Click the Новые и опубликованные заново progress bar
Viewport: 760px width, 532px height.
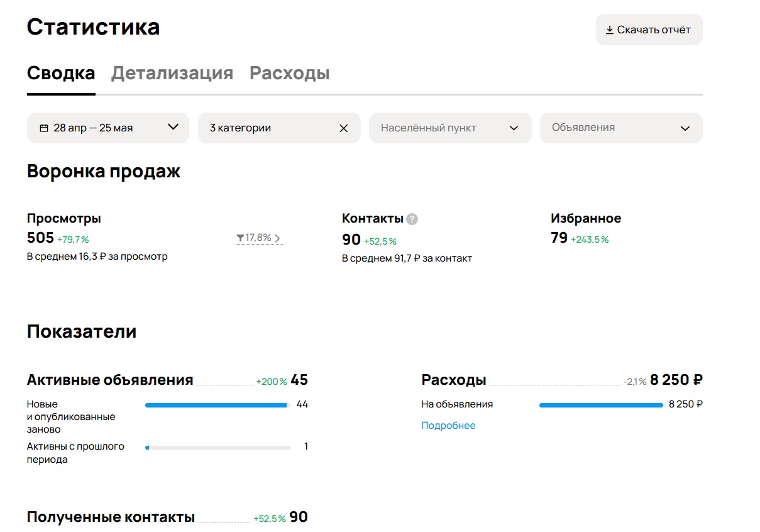click(x=218, y=405)
